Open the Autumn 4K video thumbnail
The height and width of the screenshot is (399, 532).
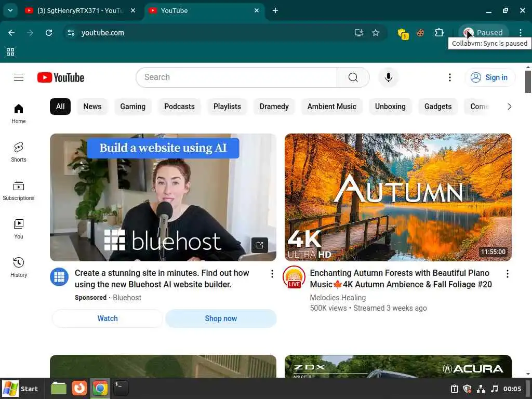[398, 197]
